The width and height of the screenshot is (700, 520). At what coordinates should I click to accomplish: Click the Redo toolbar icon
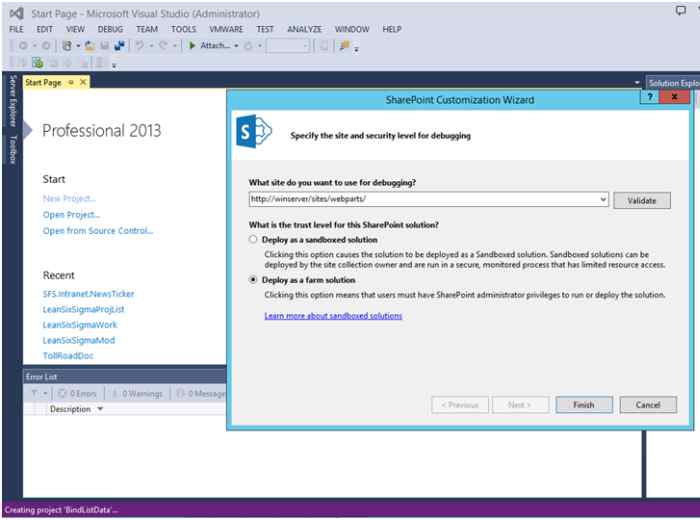[x=163, y=46]
